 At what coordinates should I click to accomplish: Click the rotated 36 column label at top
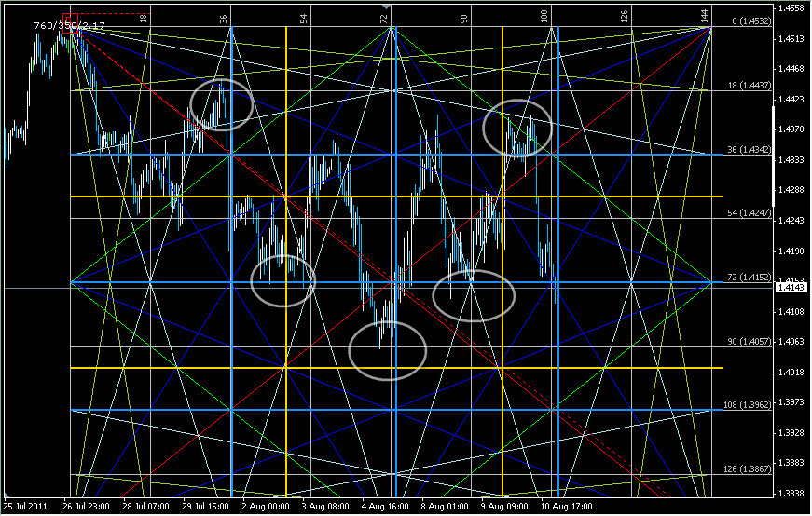223,19
